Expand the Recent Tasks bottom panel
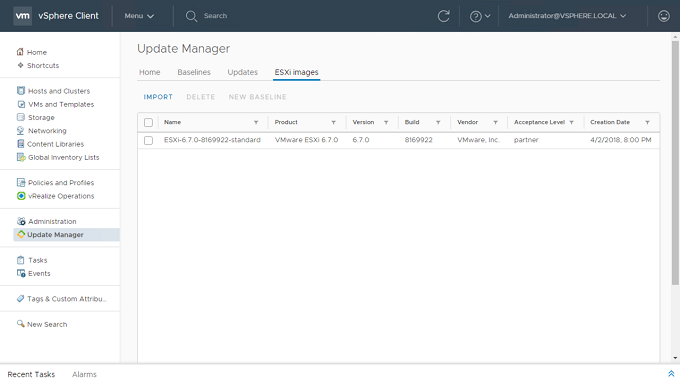 pos(671,374)
